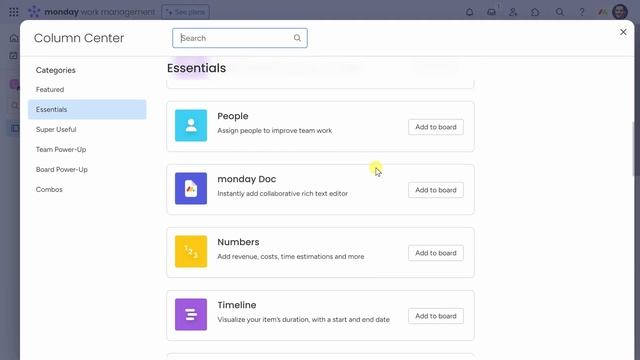Click the Column Center title
Screen dimensions: 640x360
[79, 38]
